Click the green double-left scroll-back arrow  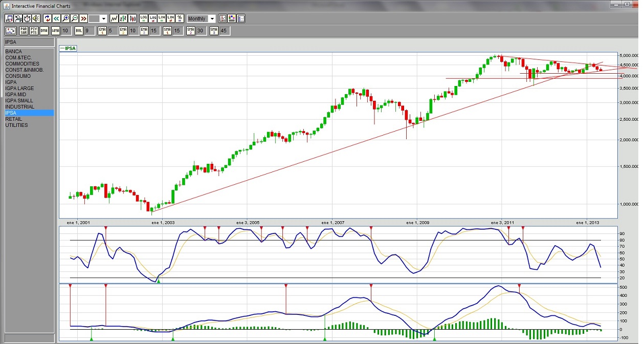click(56, 18)
